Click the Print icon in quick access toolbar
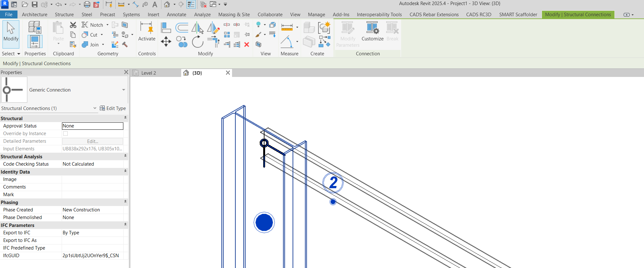This screenshot has height=268, width=644. click(87, 4)
